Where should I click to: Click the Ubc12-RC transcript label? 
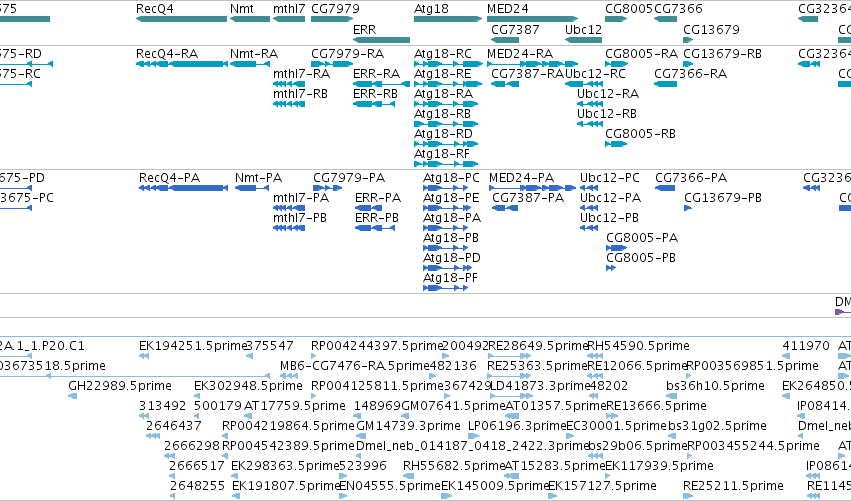pyautogui.click(x=595, y=74)
